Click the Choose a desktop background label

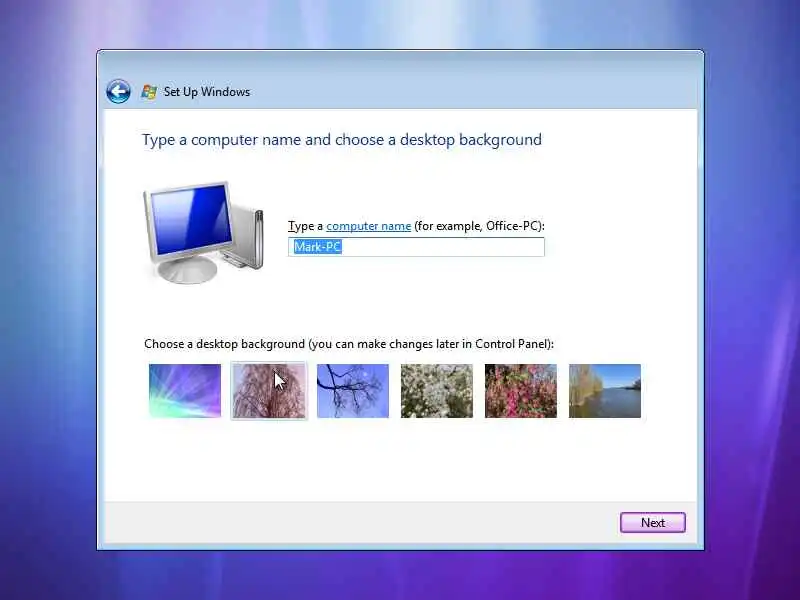click(x=349, y=344)
